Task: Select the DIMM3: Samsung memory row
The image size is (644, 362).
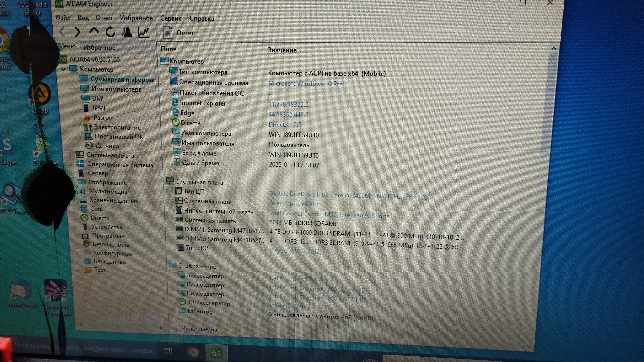Action: point(320,243)
